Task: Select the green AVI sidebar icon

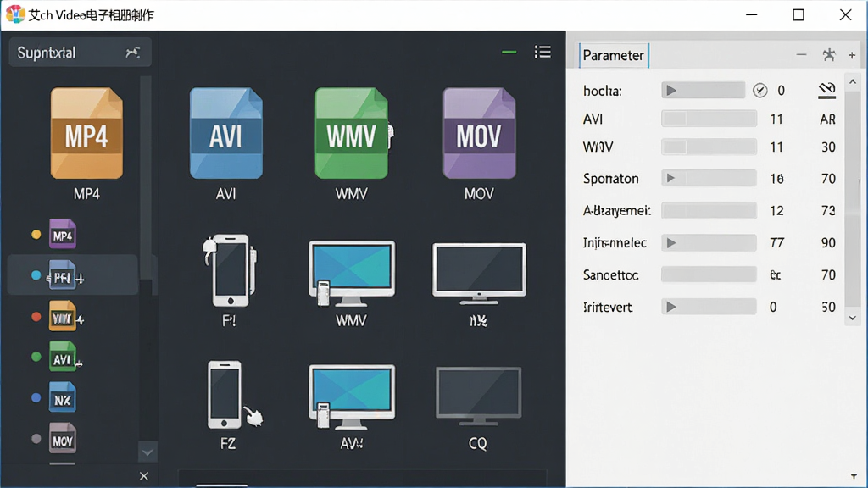Action: click(x=62, y=357)
